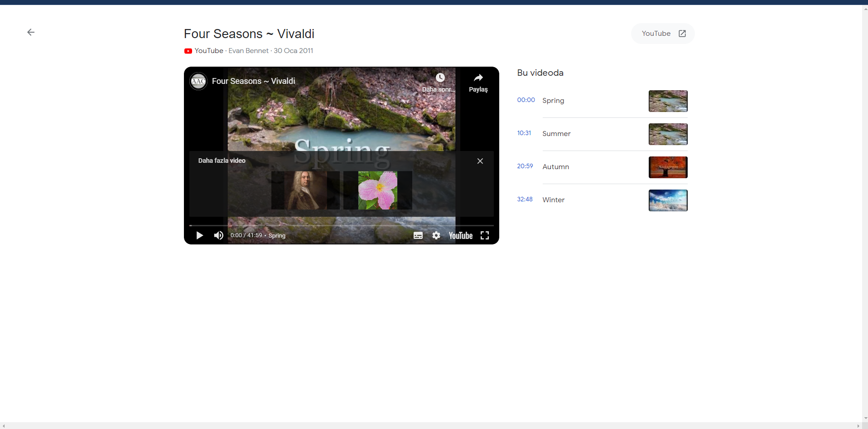
Task: Click the horizontal scrollbar left arrow
Action: 3,426
